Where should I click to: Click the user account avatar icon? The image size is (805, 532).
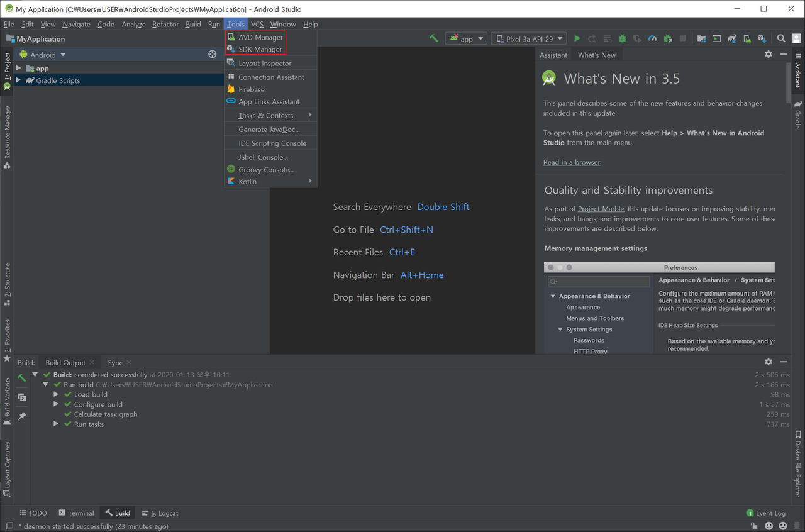click(x=796, y=38)
